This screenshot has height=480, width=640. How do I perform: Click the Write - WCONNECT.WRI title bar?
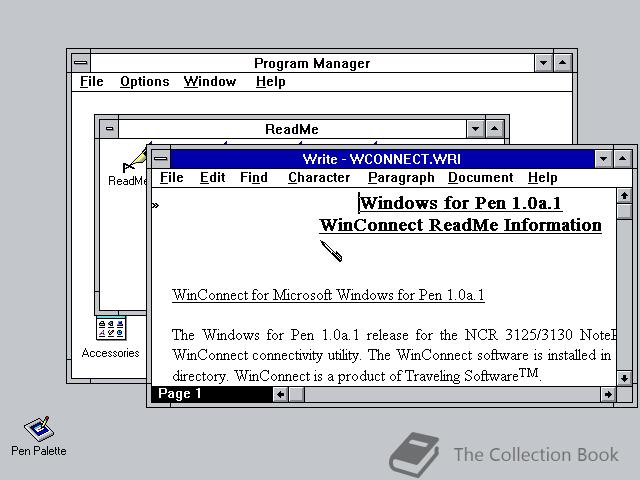382,159
